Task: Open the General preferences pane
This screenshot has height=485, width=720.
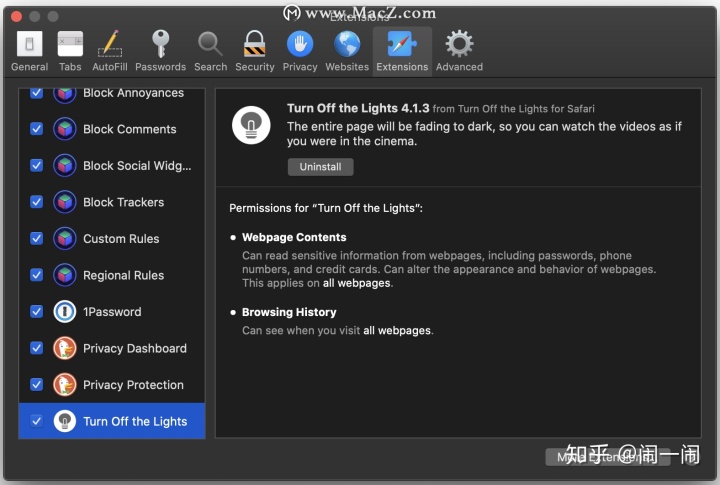Action: pos(29,51)
